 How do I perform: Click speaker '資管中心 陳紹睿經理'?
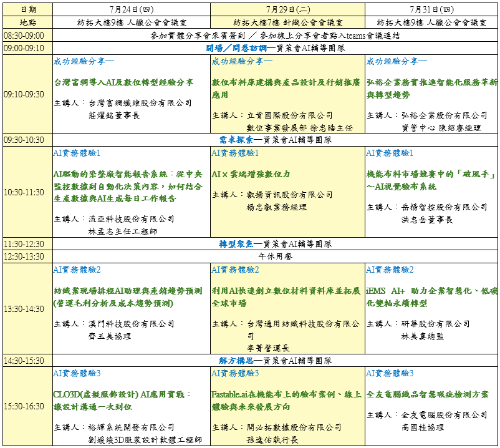441,128
